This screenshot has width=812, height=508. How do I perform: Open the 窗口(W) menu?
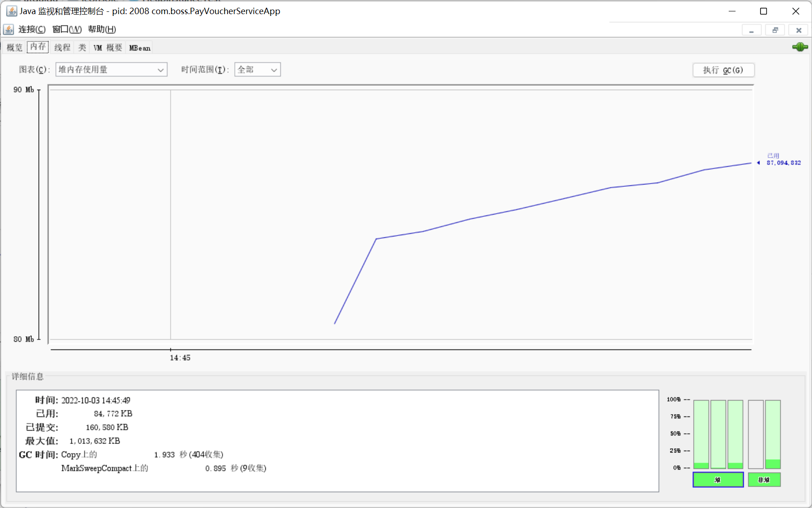coord(67,29)
